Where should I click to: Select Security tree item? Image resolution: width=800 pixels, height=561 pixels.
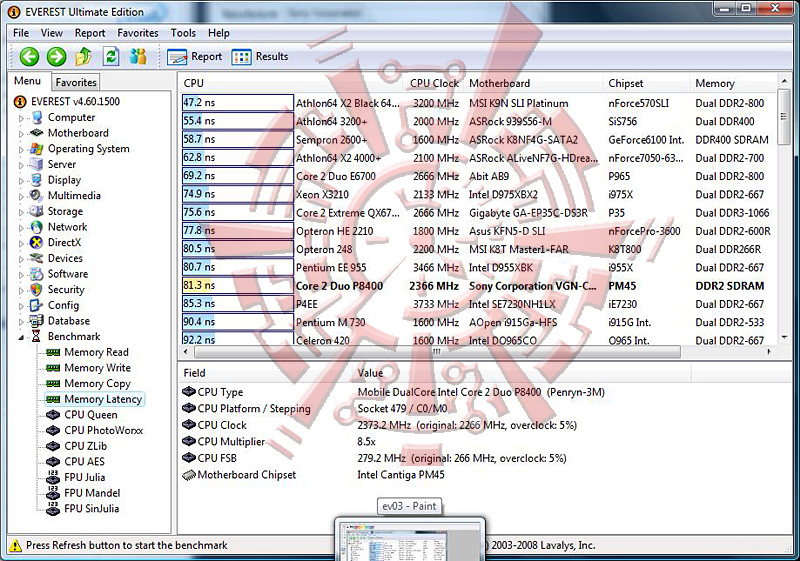pyautogui.click(x=66, y=290)
